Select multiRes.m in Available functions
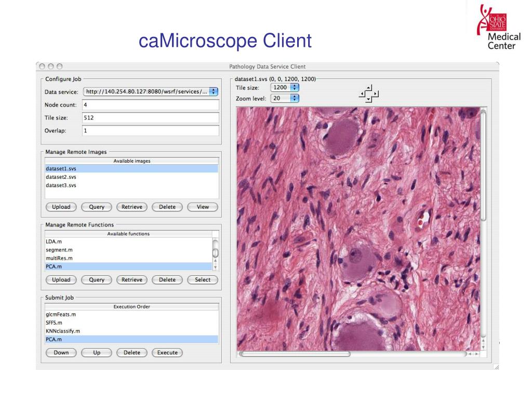The width and height of the screenshot is (532, 399). 128,258
